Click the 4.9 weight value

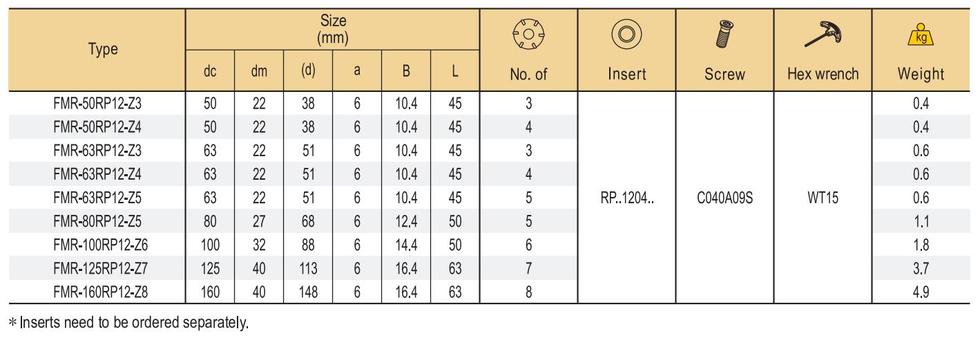click(x=922, y=292)
